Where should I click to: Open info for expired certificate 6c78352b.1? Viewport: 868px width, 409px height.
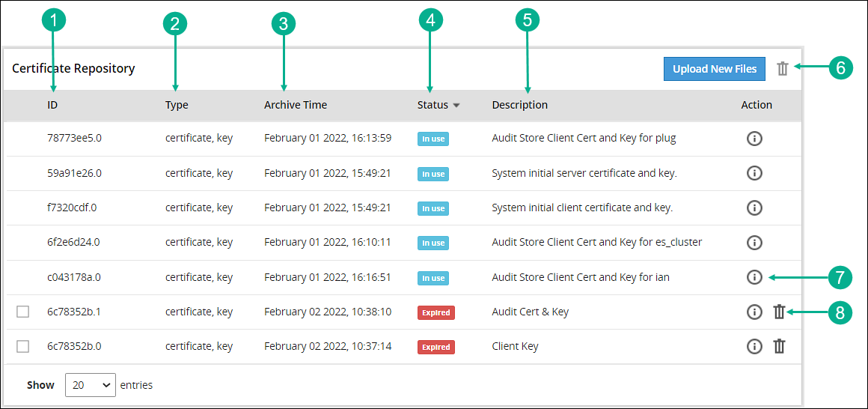click(x=754, y=312)
